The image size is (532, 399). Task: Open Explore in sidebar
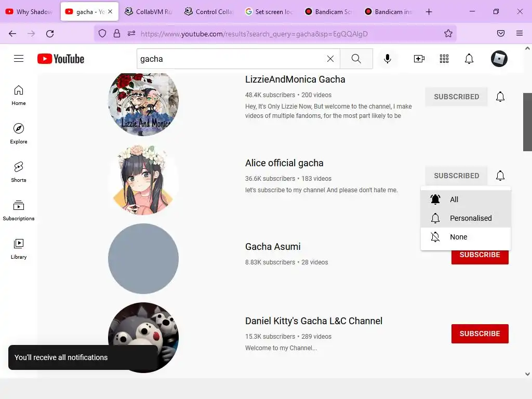tap(19, 134)
